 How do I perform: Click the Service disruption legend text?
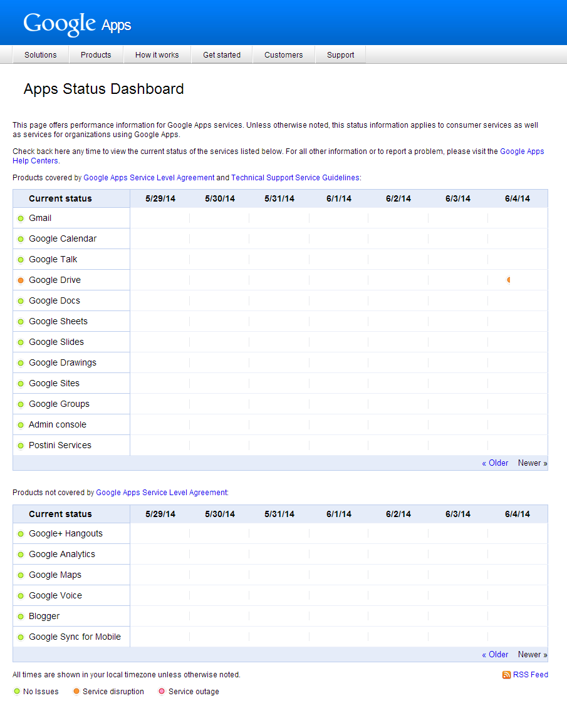pyautogui.click(x=113, y=692)
